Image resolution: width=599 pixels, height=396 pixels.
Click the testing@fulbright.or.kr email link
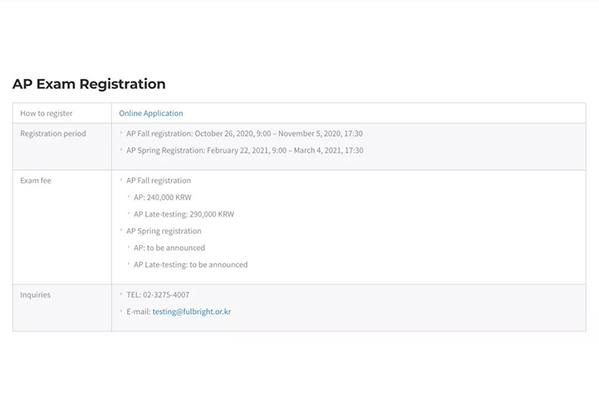tap(192, 312)
